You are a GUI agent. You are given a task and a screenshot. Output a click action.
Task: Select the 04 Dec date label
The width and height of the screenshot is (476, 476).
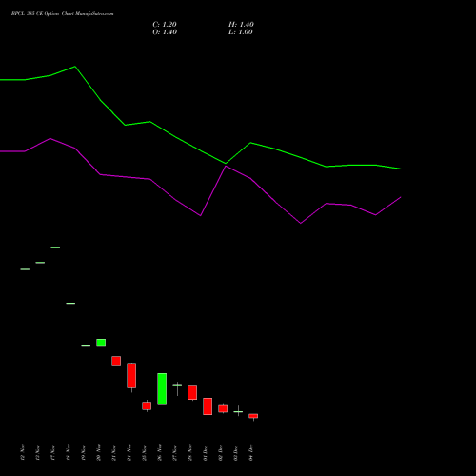[x=251, y=452]
